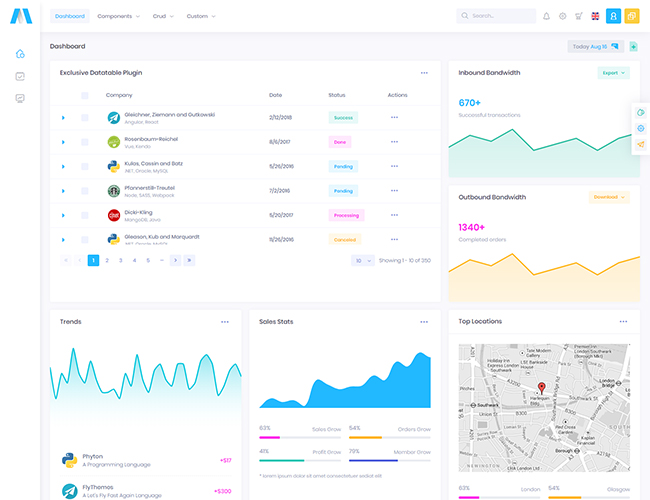The width and height of the screenshot is (650, 500).
Task: Select the Dicki-Kling row checkbox
Action: [x=85, y=215]
